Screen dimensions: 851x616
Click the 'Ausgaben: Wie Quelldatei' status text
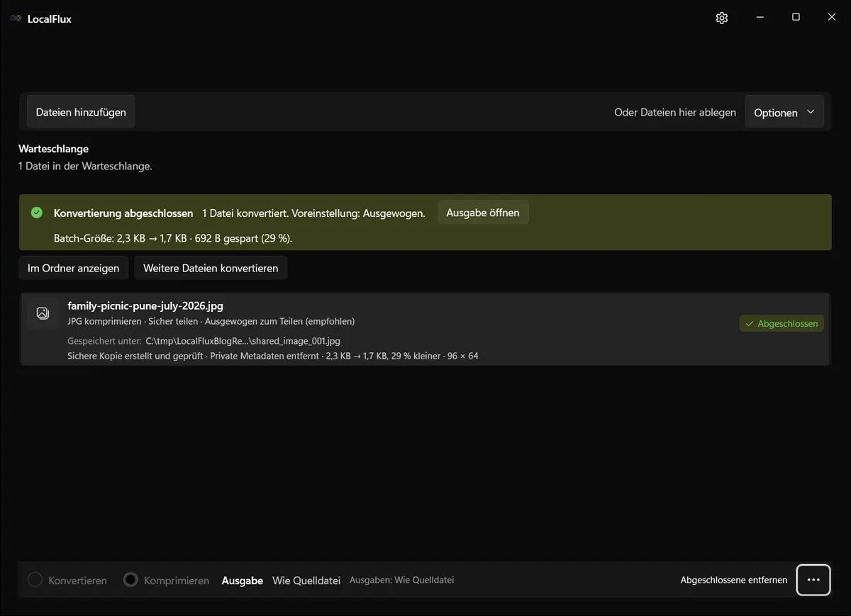pyautogui.click(x=402, y=580)
